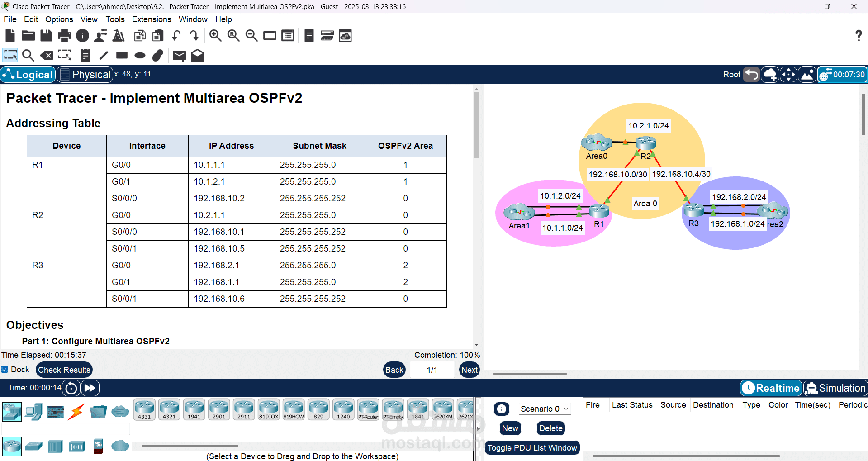The image size is (868, 461).
Task: Click the New file icon
Action: 10,35
